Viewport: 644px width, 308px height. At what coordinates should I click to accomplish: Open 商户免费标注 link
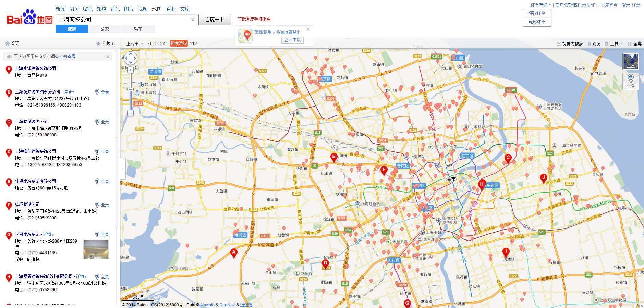click(568, 5)
